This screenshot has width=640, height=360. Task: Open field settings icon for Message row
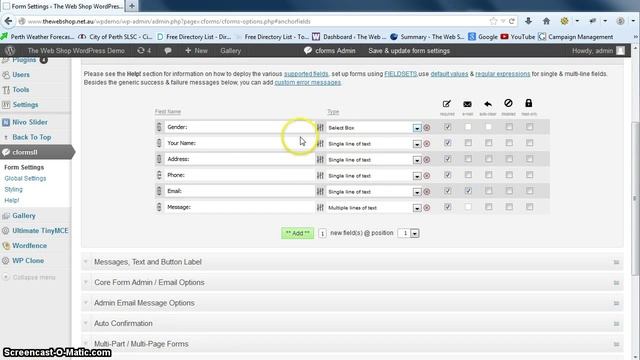click(320, 208)
